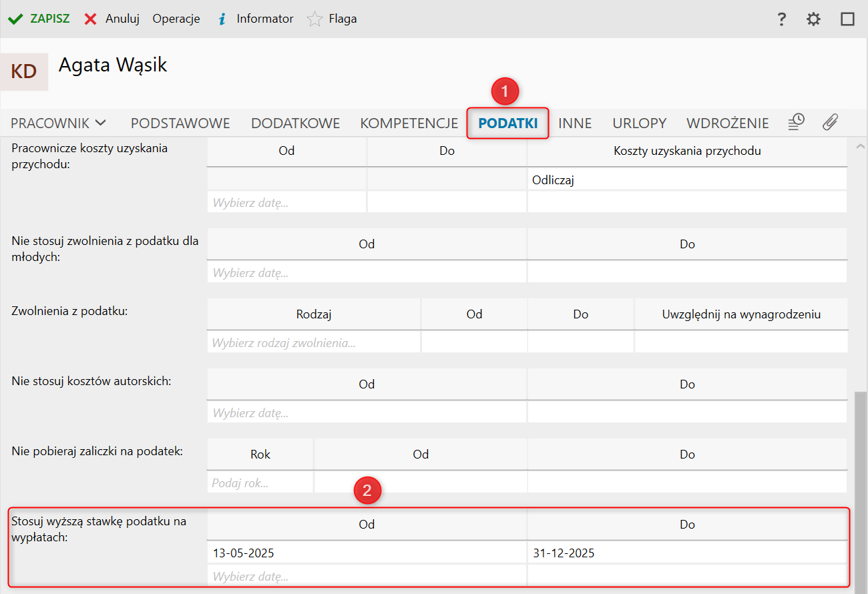Image resolution: width=868 pixels, height=594 pixels.
Task: Click the Zwolnienia z podatku label
Action: tap(70, 310)
